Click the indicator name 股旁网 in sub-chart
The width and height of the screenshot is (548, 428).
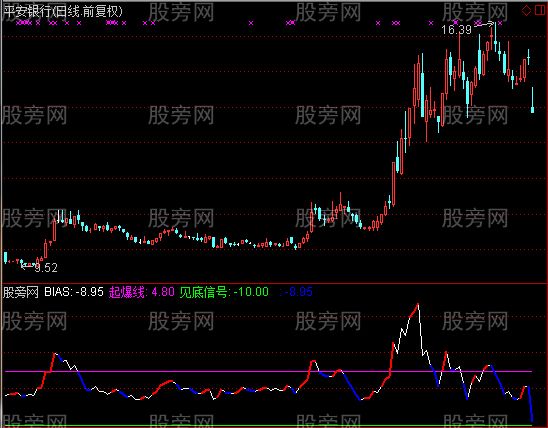pyautogui.click(x=21, y=292)
